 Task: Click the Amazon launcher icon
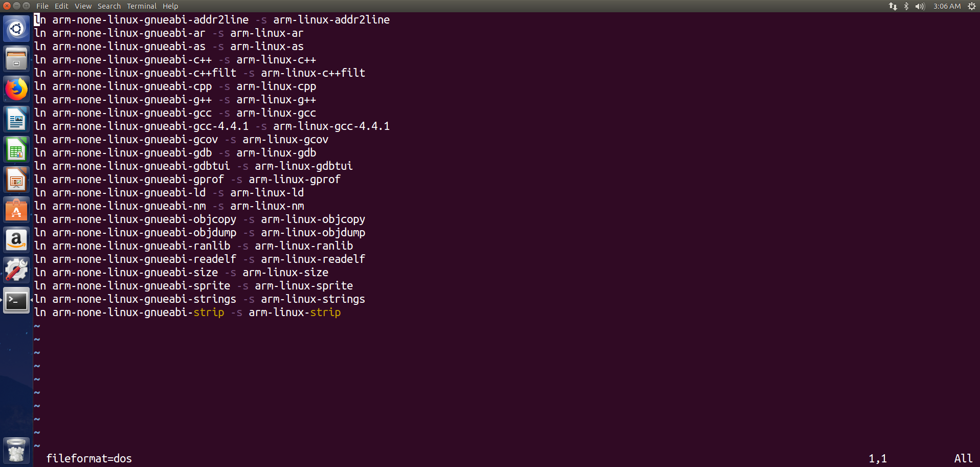click(16, 240)
